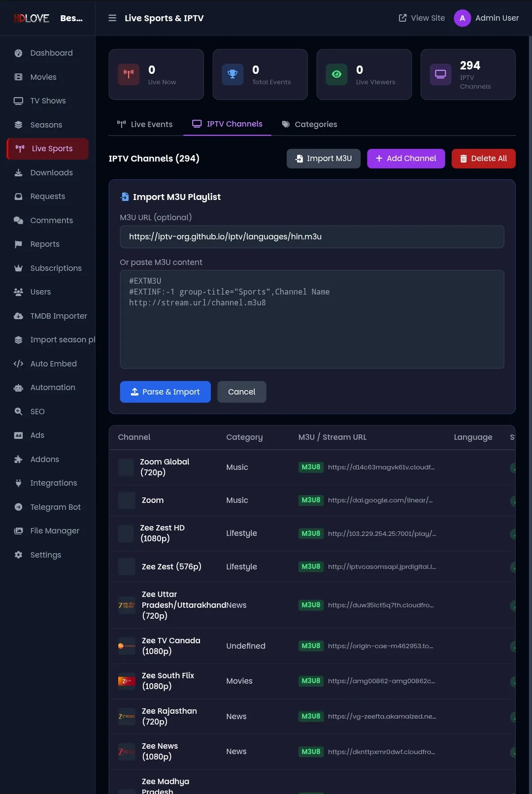Image resolution: width=532 pixels, height=794 pixels.
Task: Select the Settings gear icon
Action: point(18,555)
